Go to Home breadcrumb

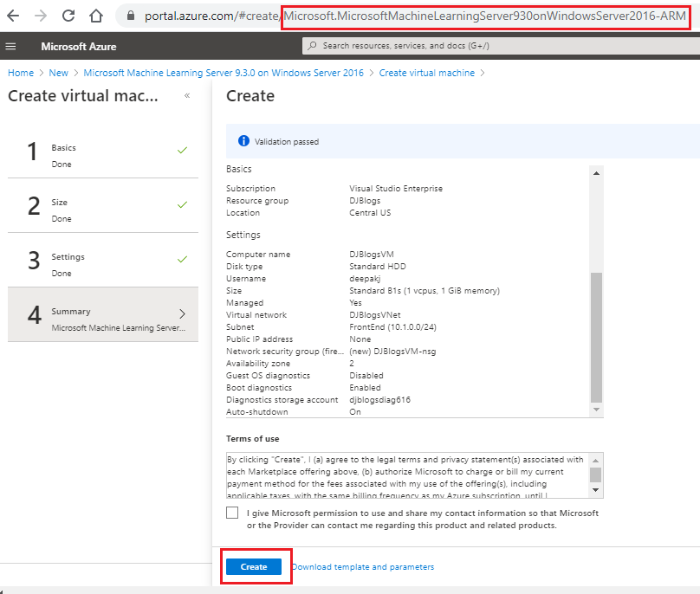pyautogui.click(x=21, y=73)
